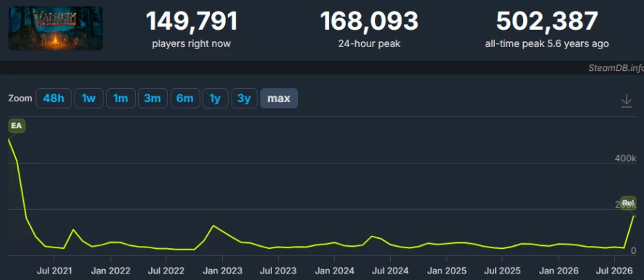The image size is (644, 280).
Task: Click the Jul 2023 axis label
Action: click(279, 271)
